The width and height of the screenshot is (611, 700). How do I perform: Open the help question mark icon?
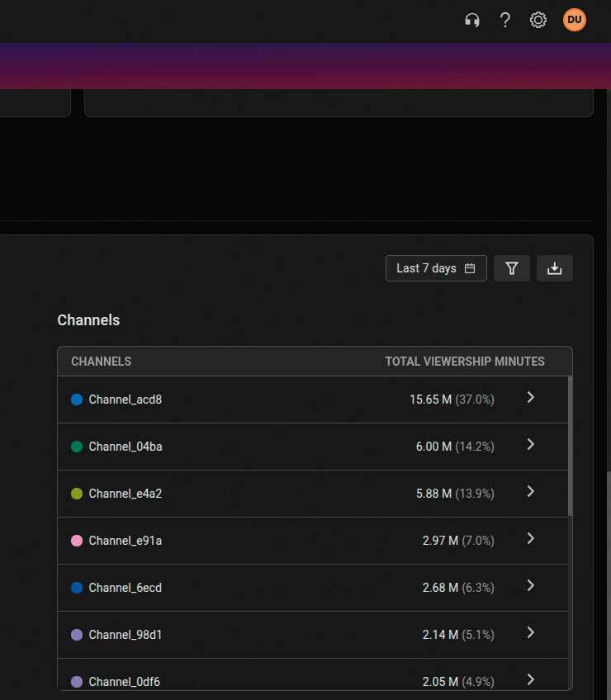click(x=505, y=21)
